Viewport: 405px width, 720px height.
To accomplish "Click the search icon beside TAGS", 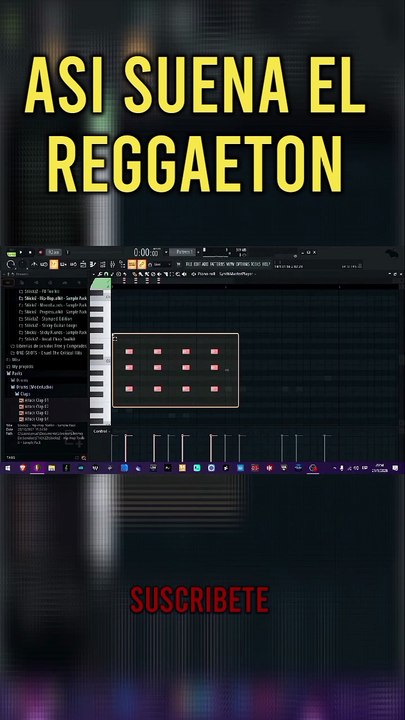I will [x=84, y=458].
